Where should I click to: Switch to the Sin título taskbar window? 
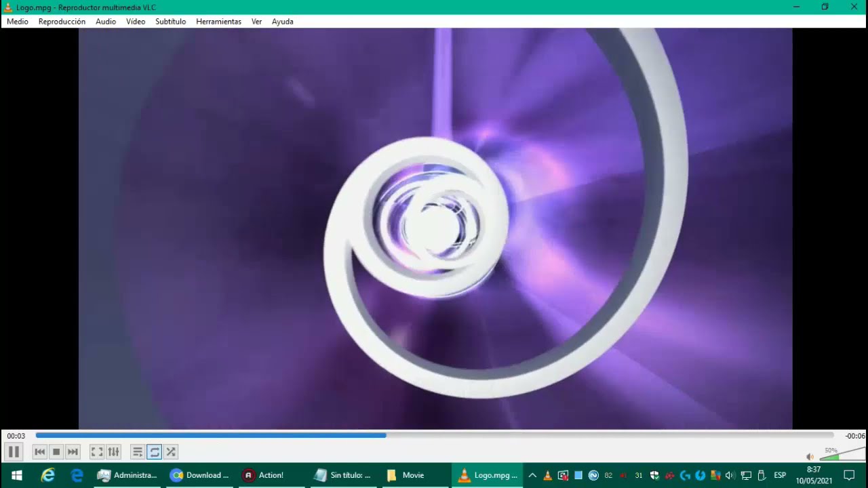pos(344,475)
